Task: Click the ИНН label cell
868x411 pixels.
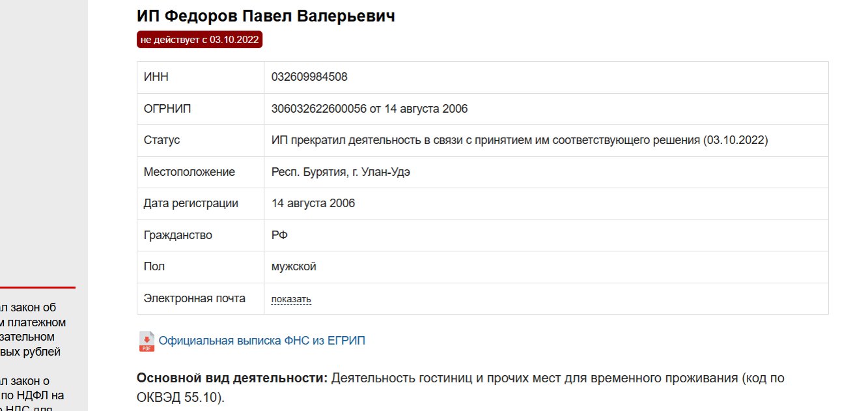Action: (x=201, y=77)
